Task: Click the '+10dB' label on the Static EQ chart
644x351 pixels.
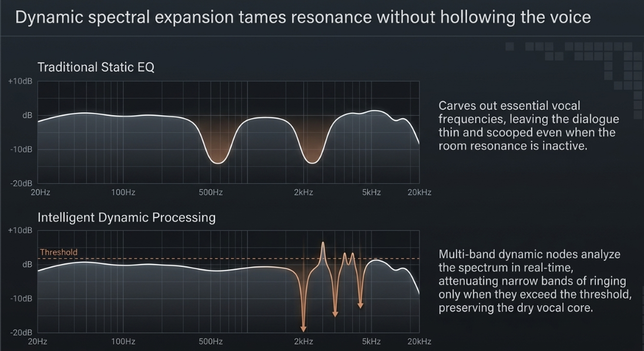Action: pyautogui.click(x=20, y=81)
